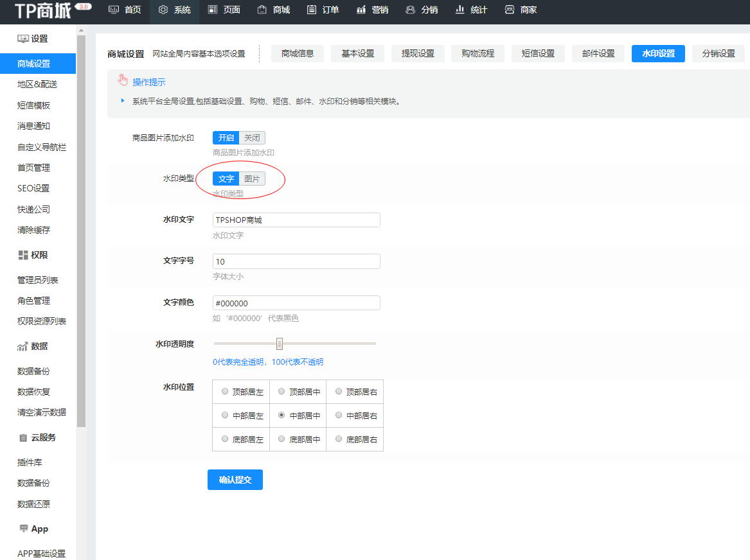Click the statistics bar chart icon for 统计
The height and width of the screenshot is (560, 750).
pos(460,10)
